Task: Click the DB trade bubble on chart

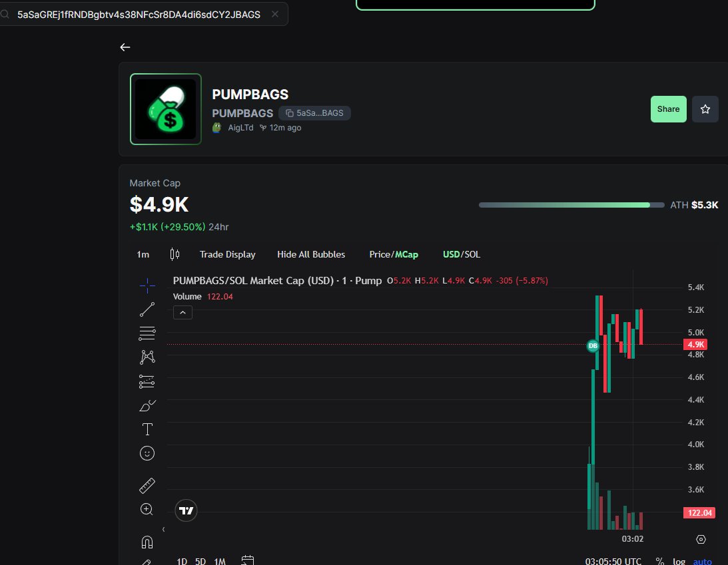Action: (593, 345)
